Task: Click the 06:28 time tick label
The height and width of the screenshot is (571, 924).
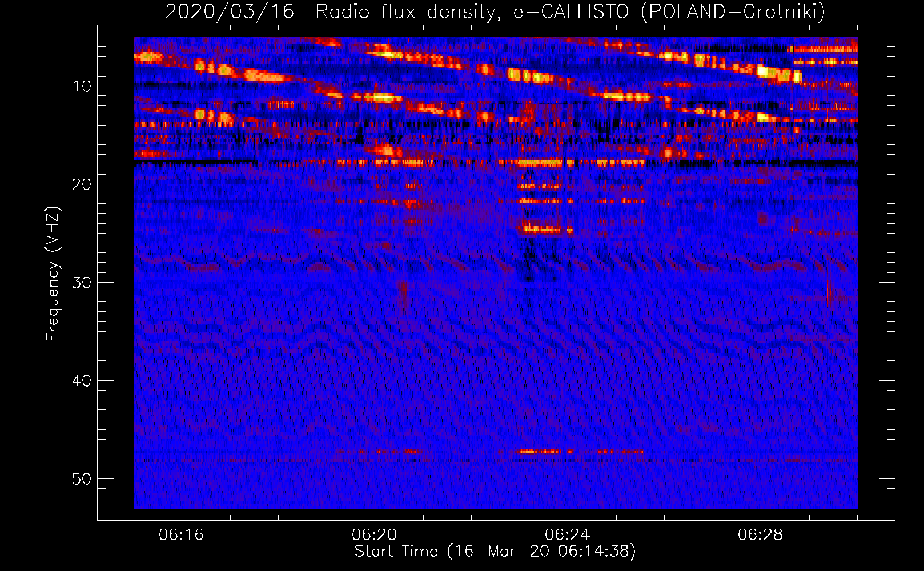Action: click(x=761, y=535)
